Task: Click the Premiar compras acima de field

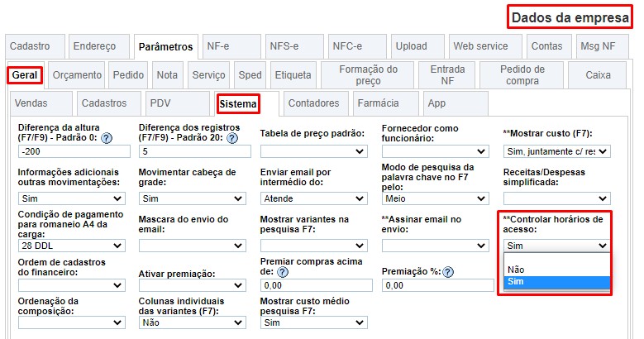Action: pyautogui.click(x=317, y=285)
